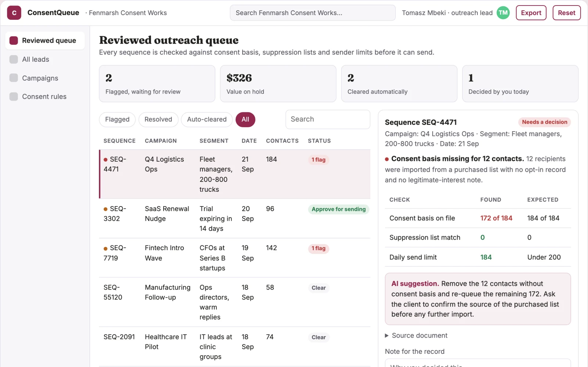Select the SEQ-3302 row

point(235,219)
